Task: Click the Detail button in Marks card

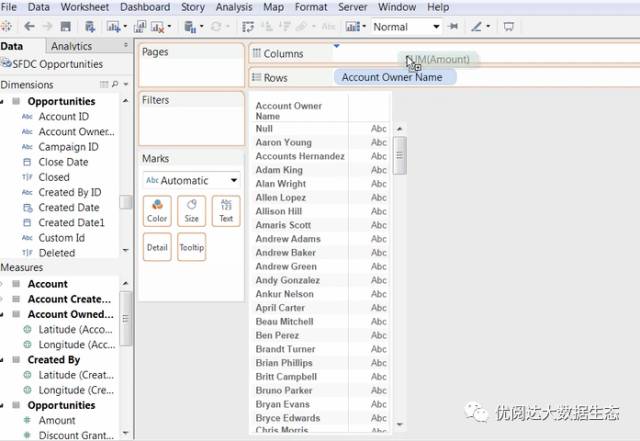Action: pyautogui.click(x=157, y=247)
